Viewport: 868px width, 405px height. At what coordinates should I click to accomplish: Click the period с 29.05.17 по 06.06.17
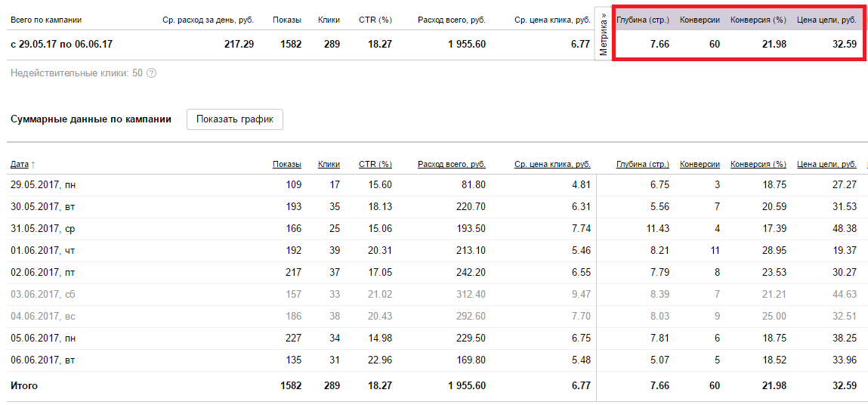pos(61,45)
